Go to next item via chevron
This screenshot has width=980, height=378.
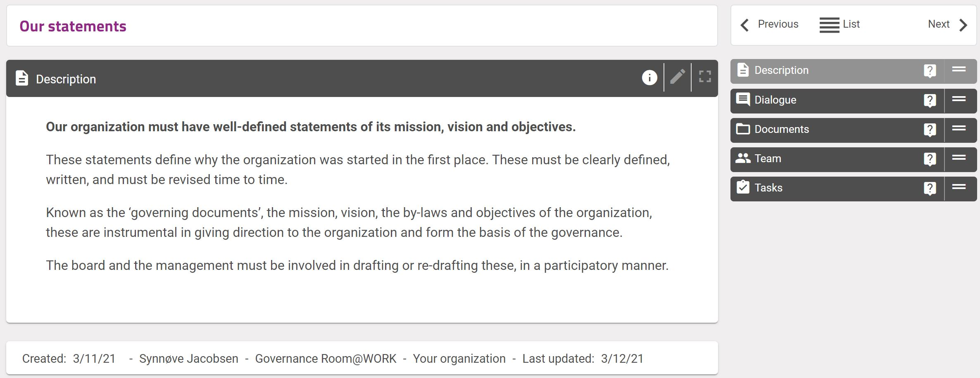pyautogui.click(x=963, y=25)
